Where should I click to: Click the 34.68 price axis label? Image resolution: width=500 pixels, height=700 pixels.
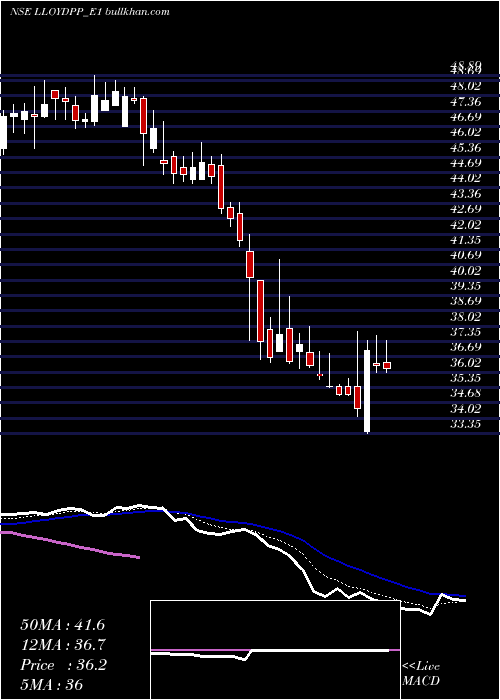[466, 393]
